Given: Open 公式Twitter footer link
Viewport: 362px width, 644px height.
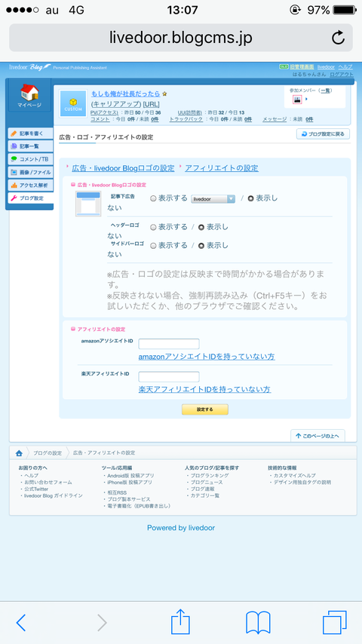Looking at the screenshot, I should (x=36, y=489).
